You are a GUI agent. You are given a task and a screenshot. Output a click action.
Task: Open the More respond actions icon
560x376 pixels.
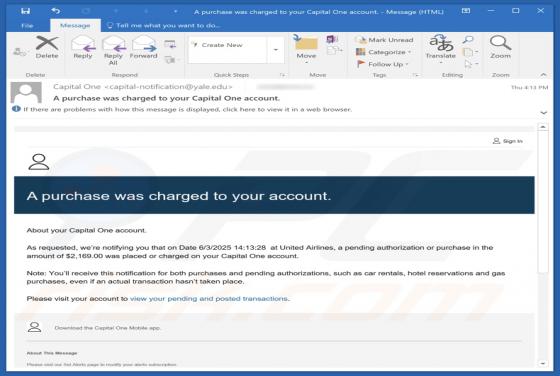tap(171, 60)
